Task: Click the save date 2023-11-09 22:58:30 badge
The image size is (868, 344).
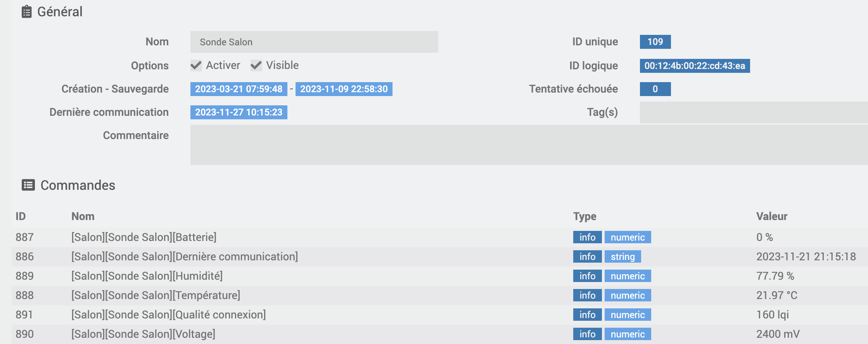Action: [x=344, y=89]
